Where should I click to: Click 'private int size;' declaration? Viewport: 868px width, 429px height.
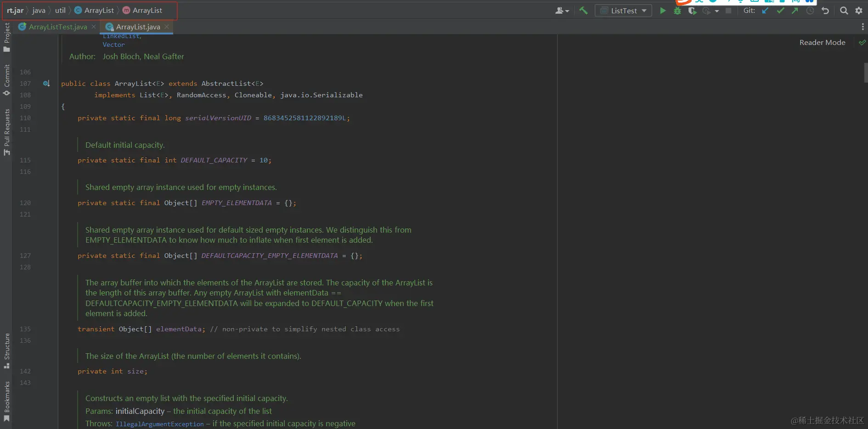(113, 371)
